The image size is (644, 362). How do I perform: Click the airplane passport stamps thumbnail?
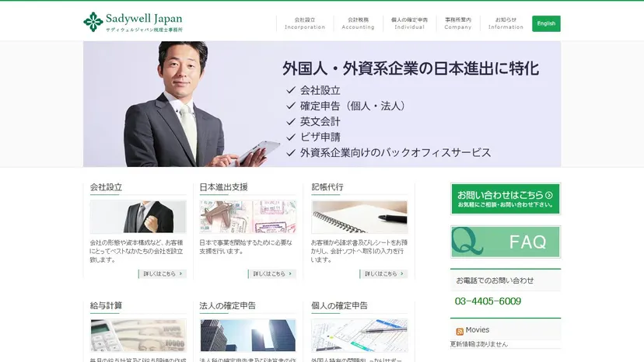[247, 217]
